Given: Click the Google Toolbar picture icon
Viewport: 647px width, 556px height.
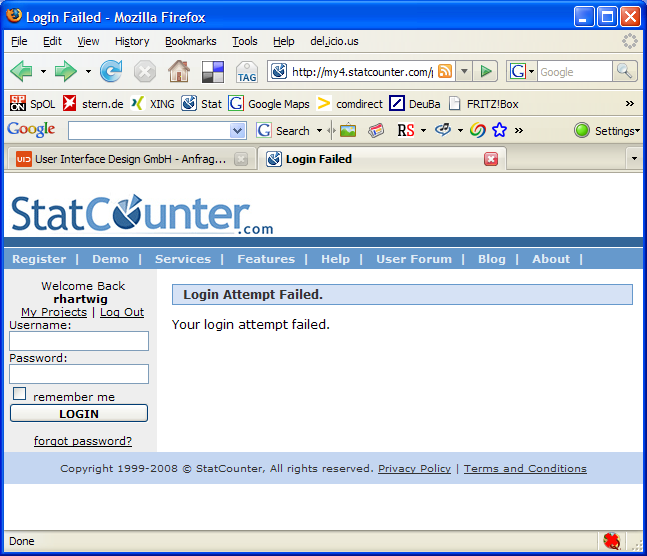Looking at the screenshot, I should [x=348, y=130].
